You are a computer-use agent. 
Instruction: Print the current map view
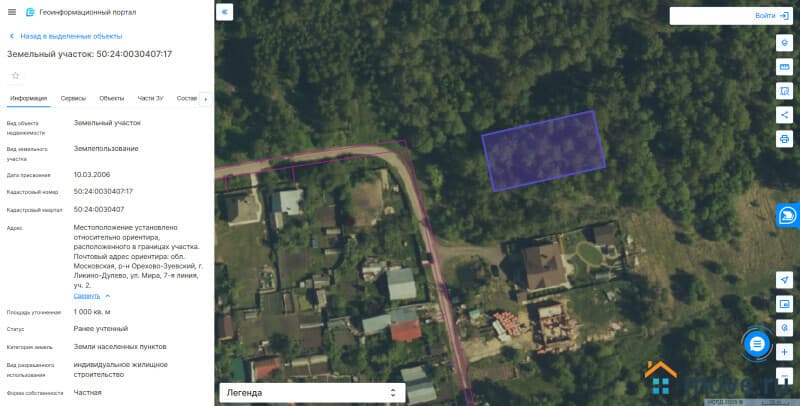click(784, 139)
